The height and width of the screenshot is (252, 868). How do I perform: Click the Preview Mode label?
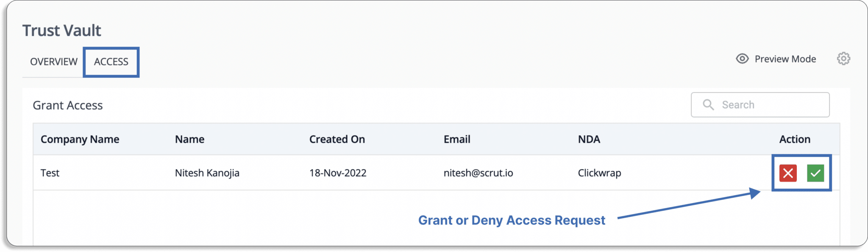point(785,59)
